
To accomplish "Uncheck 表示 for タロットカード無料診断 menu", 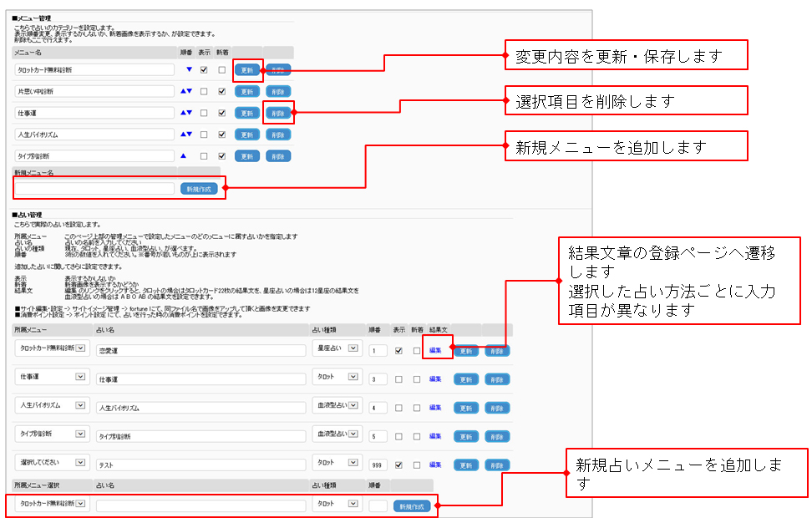I will [x=204, y=70].
